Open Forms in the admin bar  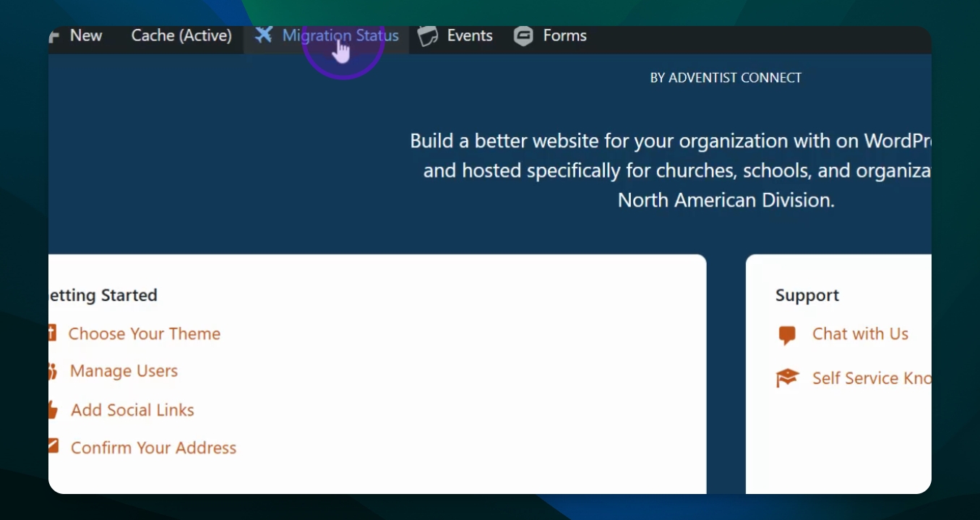tap(565, 35)
